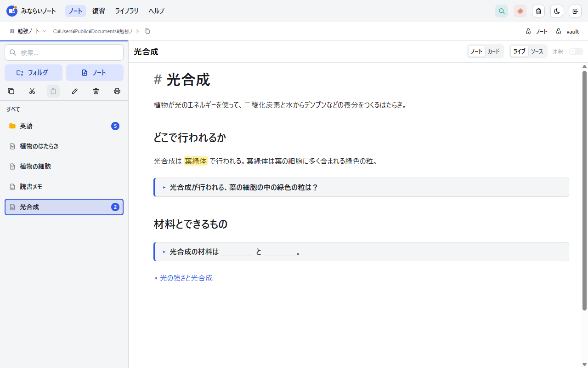Click the すべて section label
The width and height of the screenshot is (588, 368).
point(13,109)
